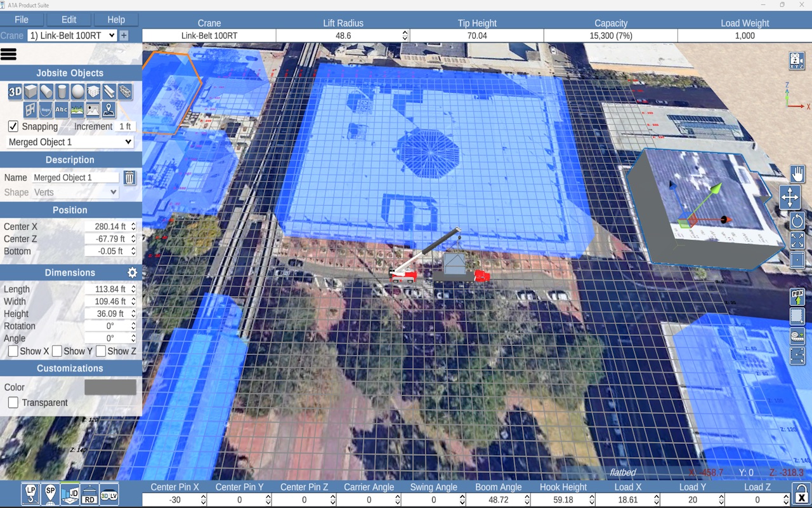Open the Edit menu
Screen dimensions: 812x508
coord(69,20)
